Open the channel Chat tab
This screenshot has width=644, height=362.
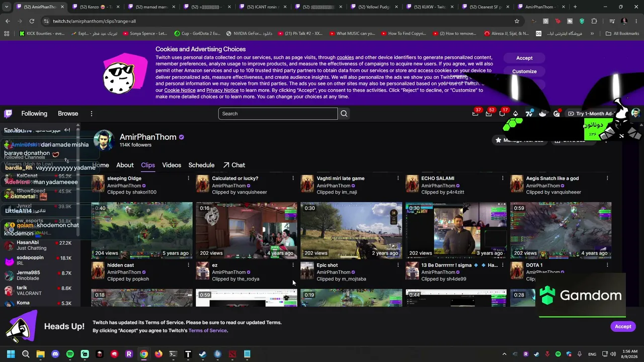(234, 165)
